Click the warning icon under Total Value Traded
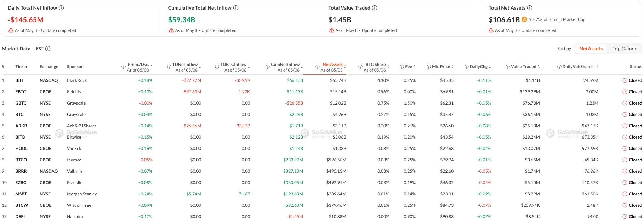Viewport: 644px width, 223px height. pyautogui.click(x=331, y=30)
